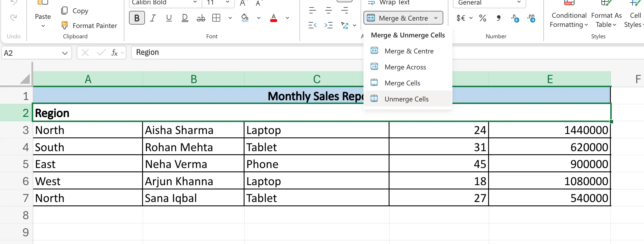
Task: Click the formula bar showing Region
Action: (x=246, y=53)
